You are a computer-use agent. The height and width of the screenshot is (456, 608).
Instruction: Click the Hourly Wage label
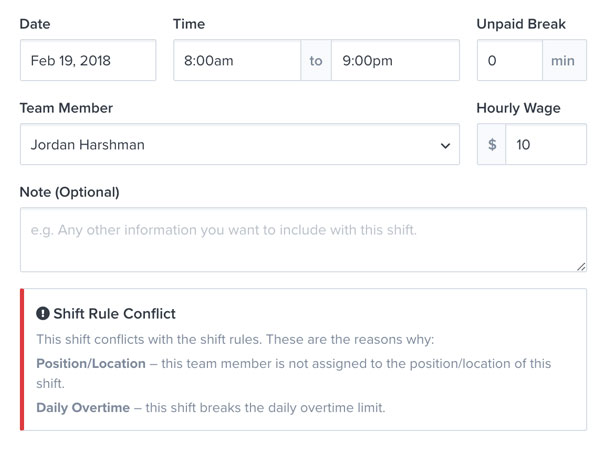(518, 108)
